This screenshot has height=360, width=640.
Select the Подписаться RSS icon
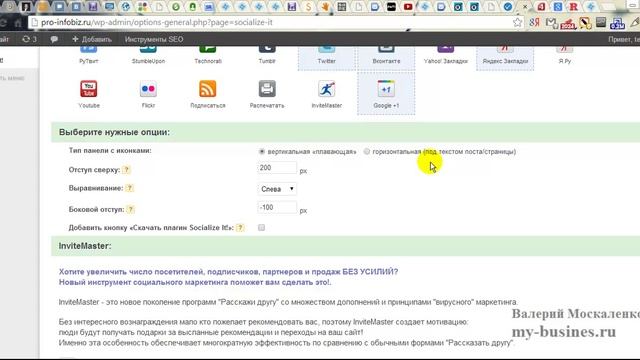(x=208, y=94)
